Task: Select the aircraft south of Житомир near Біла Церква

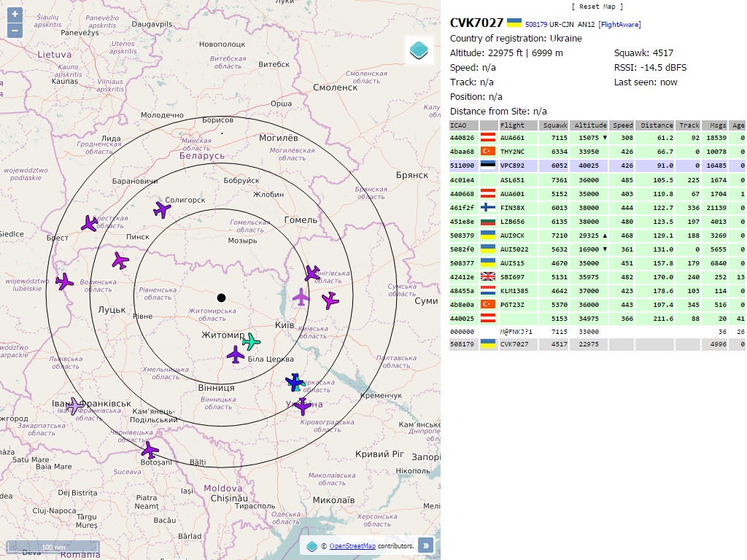Action: coord(236,355)
